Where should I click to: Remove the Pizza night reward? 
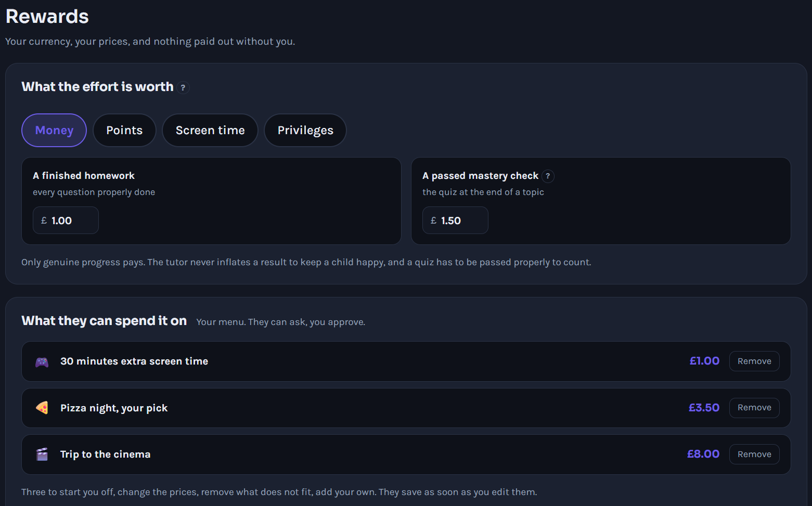[x=754, y=408]
